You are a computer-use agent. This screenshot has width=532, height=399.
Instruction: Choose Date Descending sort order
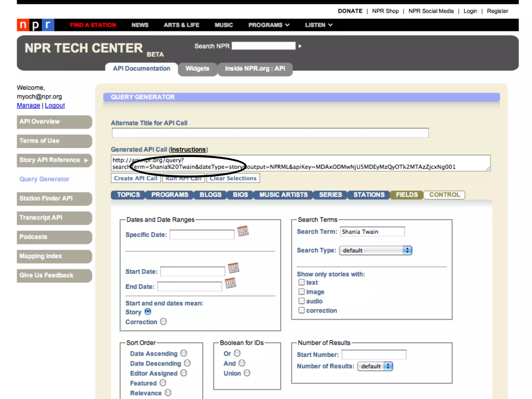(187, 363)
